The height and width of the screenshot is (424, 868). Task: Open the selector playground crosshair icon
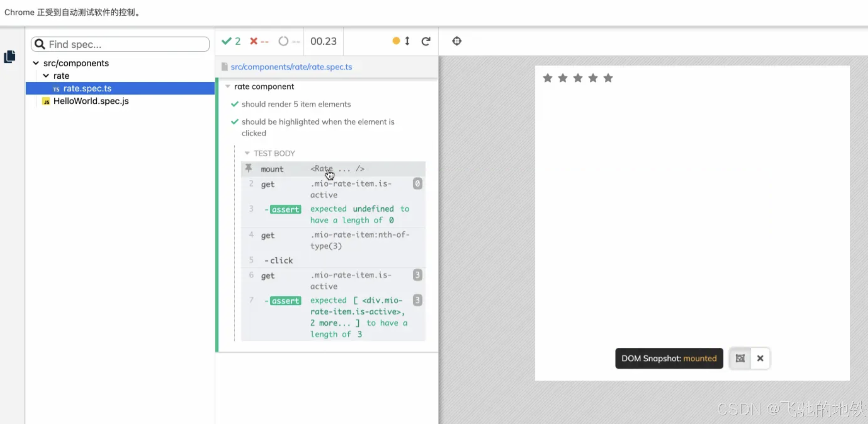457,41
